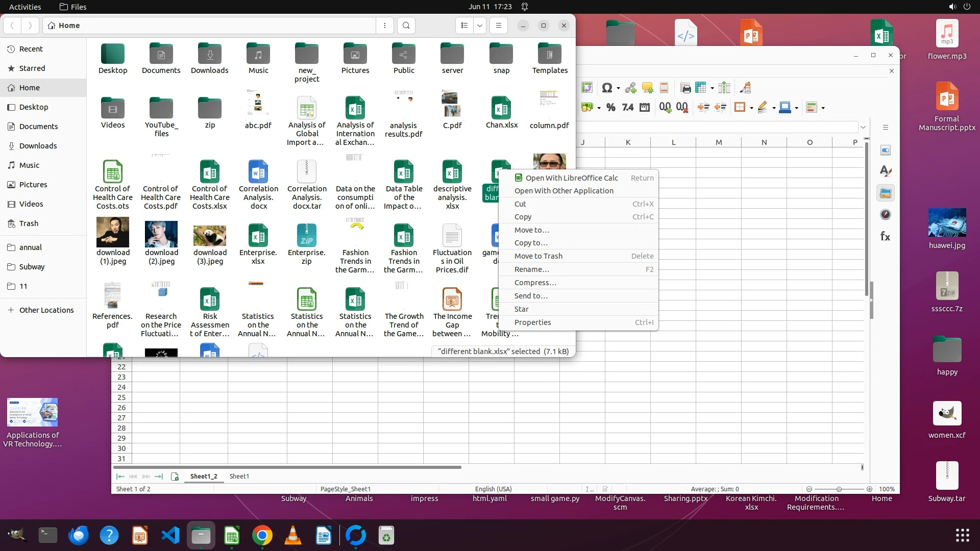Switch to the Sheet1 tab
Viewport: 980px width, 551px height.
pos(239,476)
